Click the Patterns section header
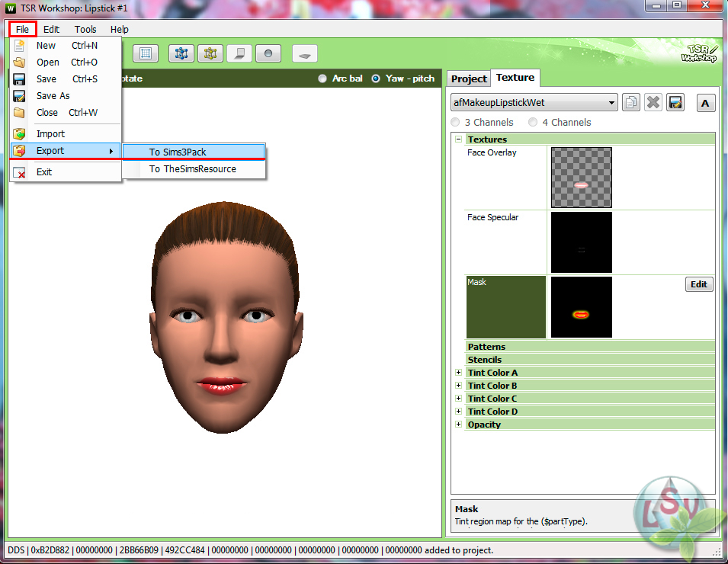The height and width of the screenshot is (564, 728). point(590,347)
